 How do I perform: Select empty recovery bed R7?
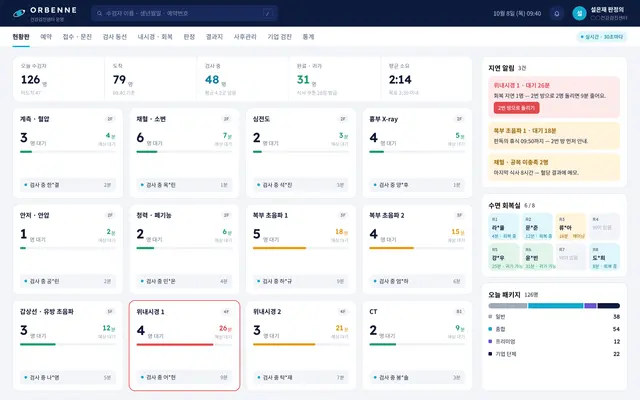(571, 257)
